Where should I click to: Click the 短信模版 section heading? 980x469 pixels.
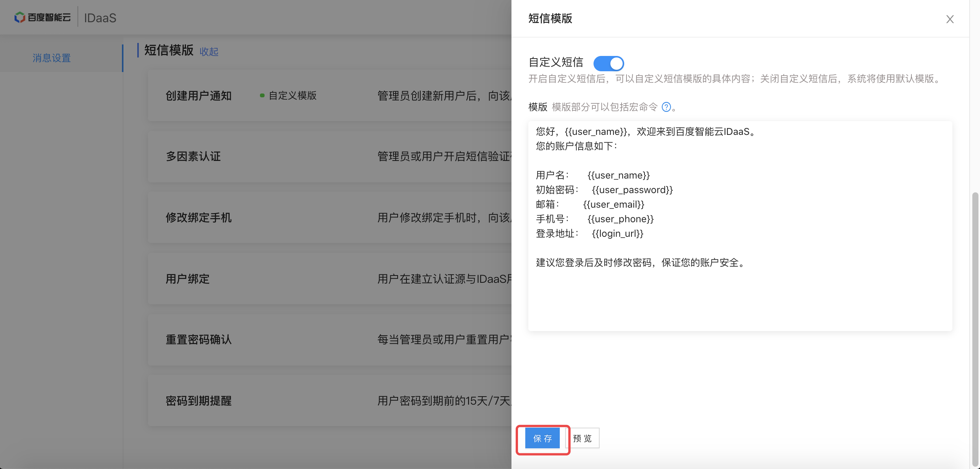click(x=169, y=50)
